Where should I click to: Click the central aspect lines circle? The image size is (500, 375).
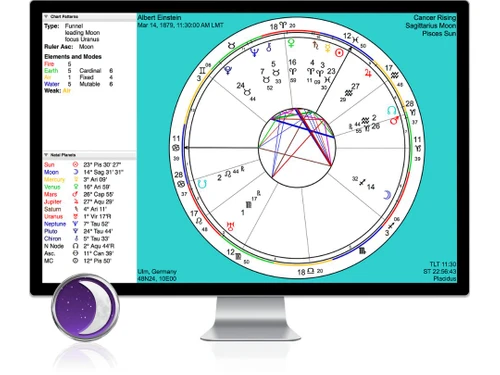297,148
